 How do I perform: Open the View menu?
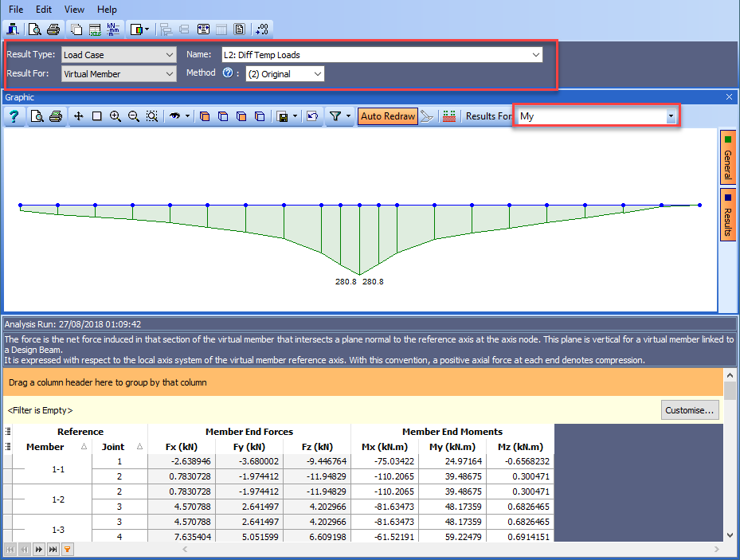(x=74, y=10)
